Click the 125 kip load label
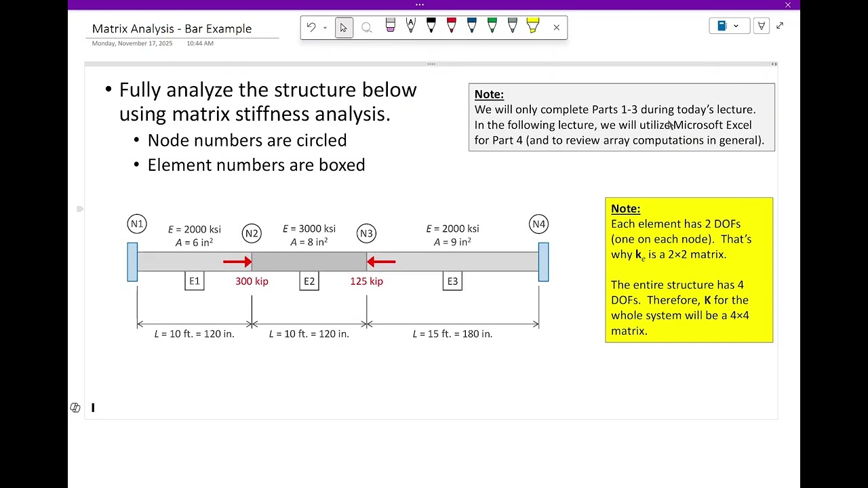The width and height of the screenshot is (868, 488). (x=366, y=281)
